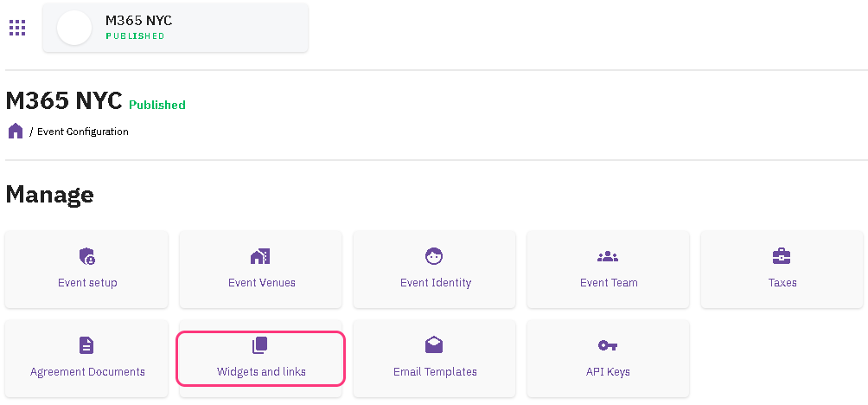Click the Event Team people icon
This screenshot has width=868, height=405.
(608, 256)
